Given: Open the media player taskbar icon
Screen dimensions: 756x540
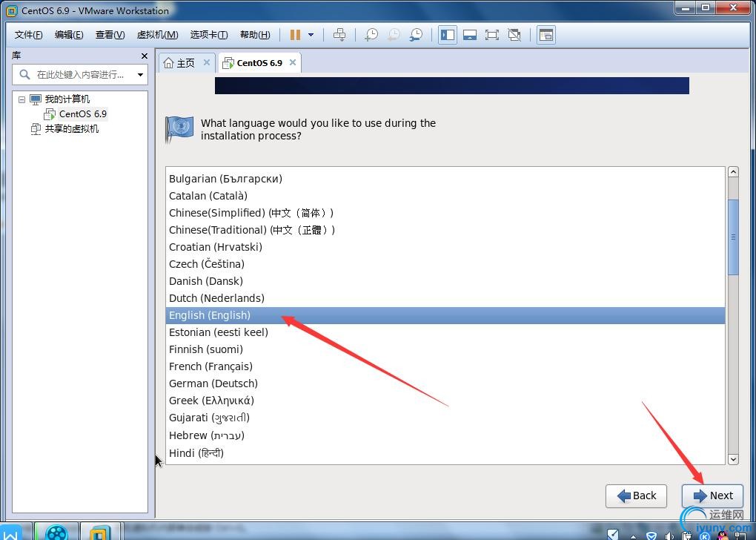Looking at the screenshot, I should [56, 531].
